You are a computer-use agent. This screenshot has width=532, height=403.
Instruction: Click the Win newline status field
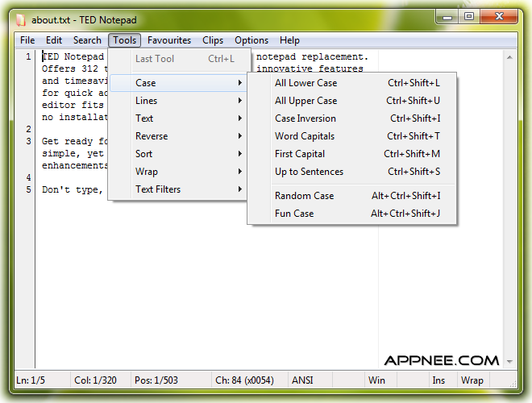coord(380,380)
